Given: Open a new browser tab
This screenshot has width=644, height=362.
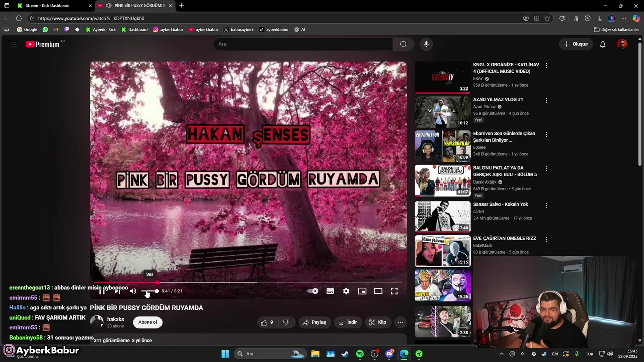Looking at the screenshot, I should pos(181,6).
